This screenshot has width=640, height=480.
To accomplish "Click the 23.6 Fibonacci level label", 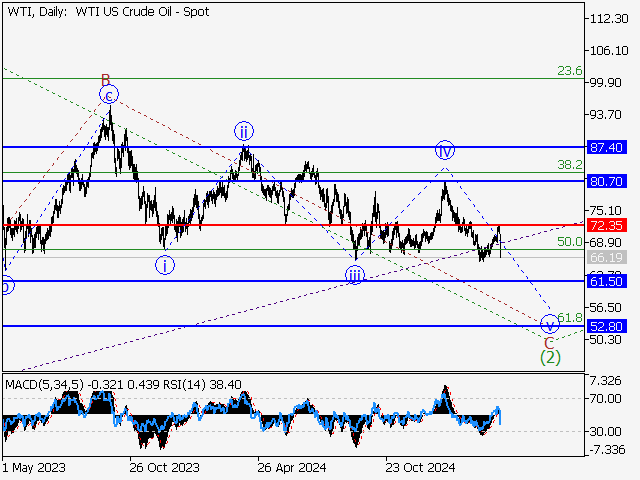I will pos(569,70).
